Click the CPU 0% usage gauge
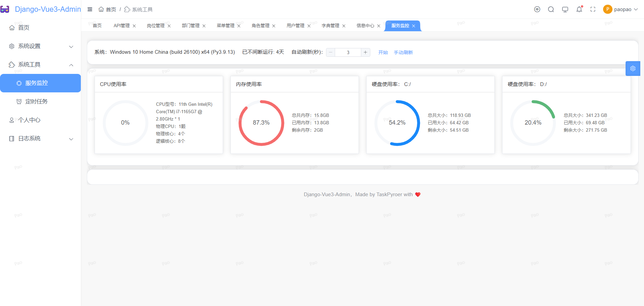This screenshot has height=306, width=644. tap(125, 123)
